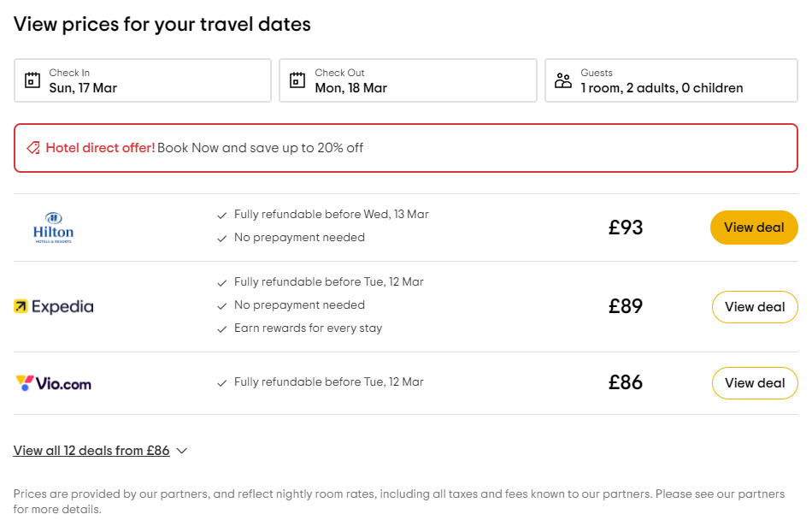Click the hotel direct offer tag icon

click(33, 148)
